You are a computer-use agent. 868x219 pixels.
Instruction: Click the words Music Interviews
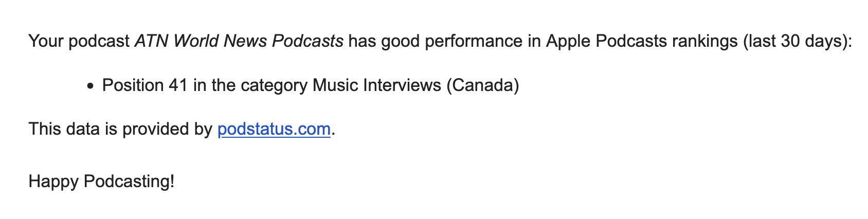coord(376,85)
